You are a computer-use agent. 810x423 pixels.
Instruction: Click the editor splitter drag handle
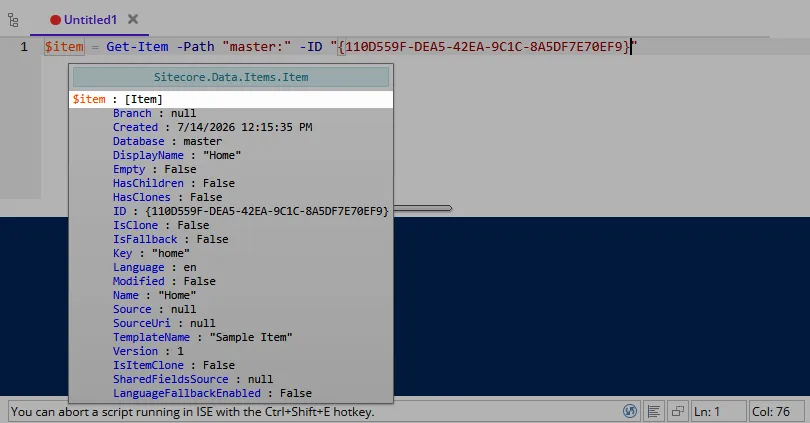pos(423,209)
